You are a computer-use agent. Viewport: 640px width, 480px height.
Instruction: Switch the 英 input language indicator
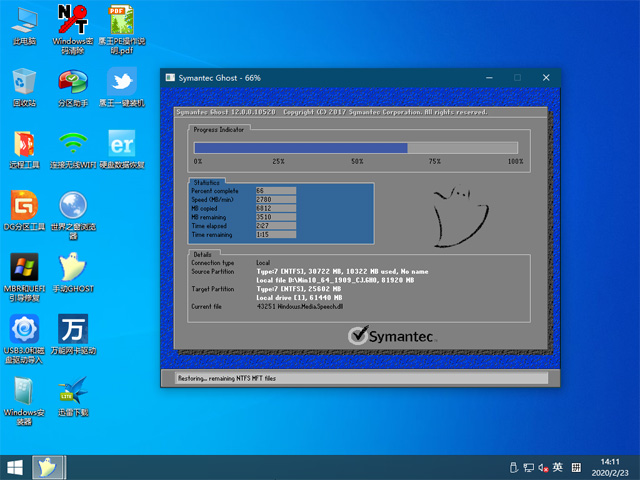click(558, 467)
